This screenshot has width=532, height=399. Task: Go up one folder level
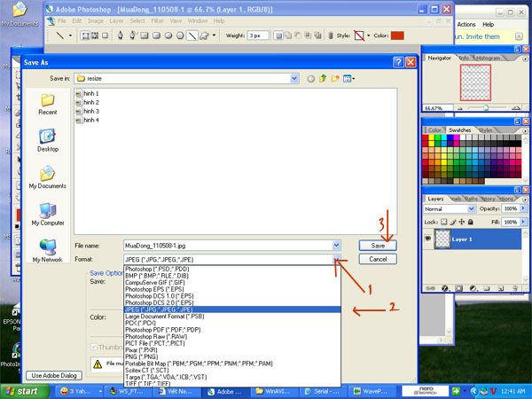point(323,79)
